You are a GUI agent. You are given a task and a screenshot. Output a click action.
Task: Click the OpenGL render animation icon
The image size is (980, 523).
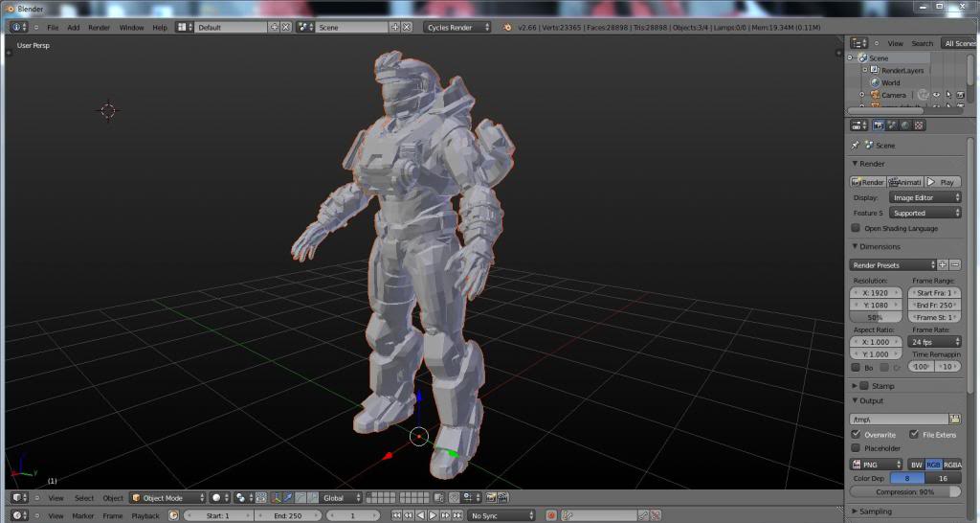click(x=502, y=498)
